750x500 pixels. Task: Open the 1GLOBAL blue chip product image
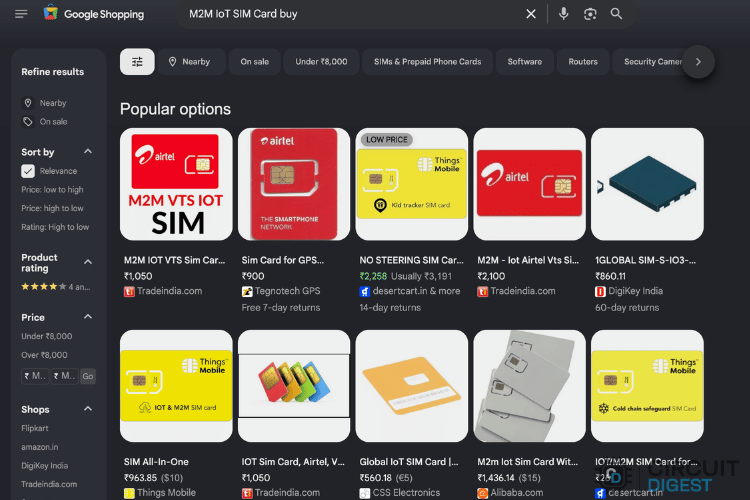647,184
